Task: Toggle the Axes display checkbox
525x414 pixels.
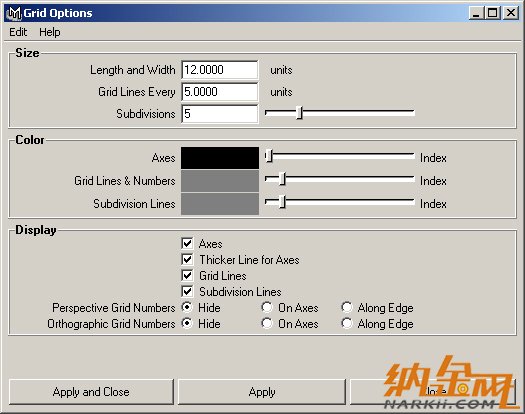Action: tap(187, 244)
